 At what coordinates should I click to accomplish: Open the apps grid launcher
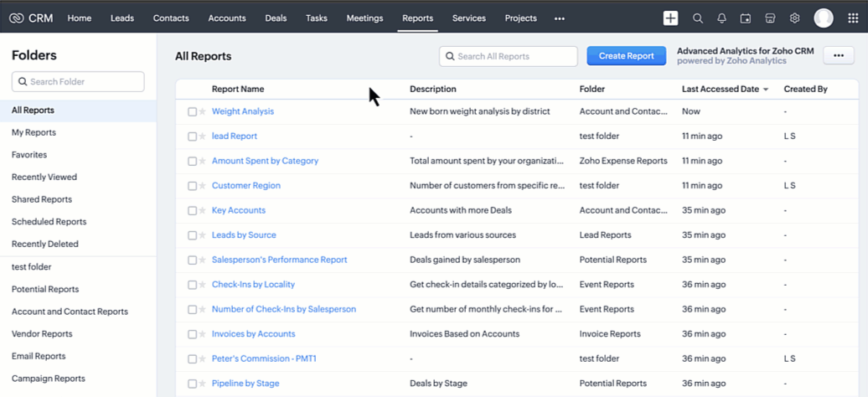point(853,18)
